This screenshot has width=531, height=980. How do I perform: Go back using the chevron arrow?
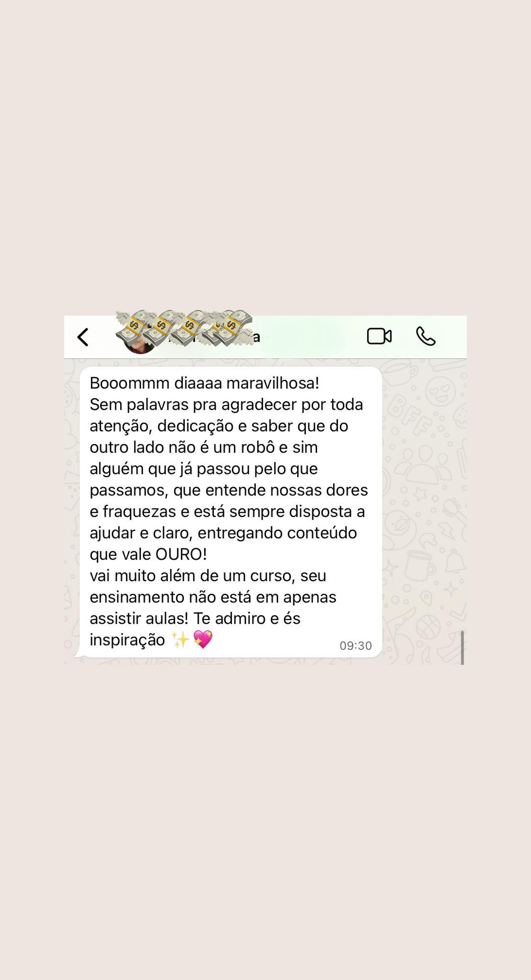(x=83, y=337)
